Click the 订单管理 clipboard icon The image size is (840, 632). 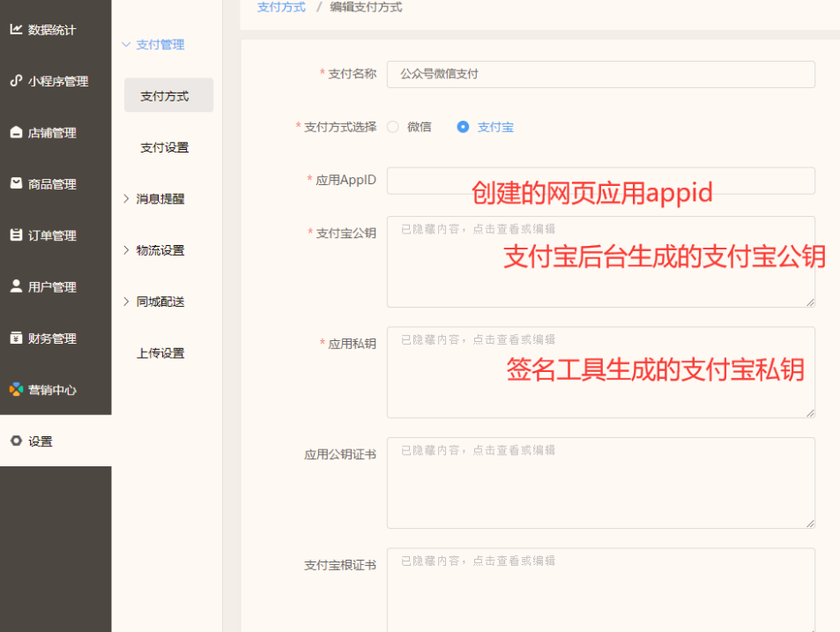click(x=16, y=234)
